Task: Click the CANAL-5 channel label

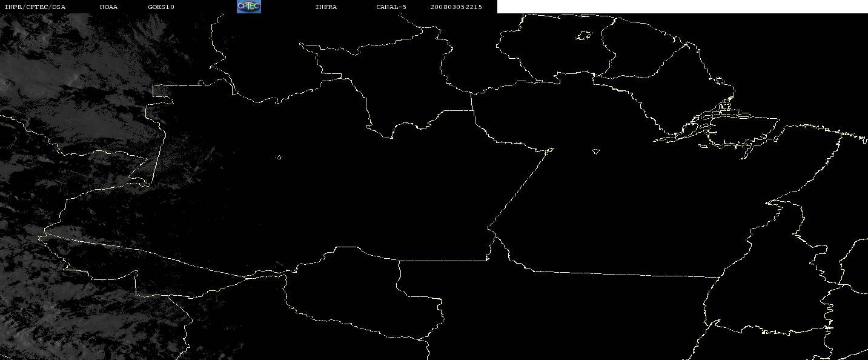Action: coord(391,7)
